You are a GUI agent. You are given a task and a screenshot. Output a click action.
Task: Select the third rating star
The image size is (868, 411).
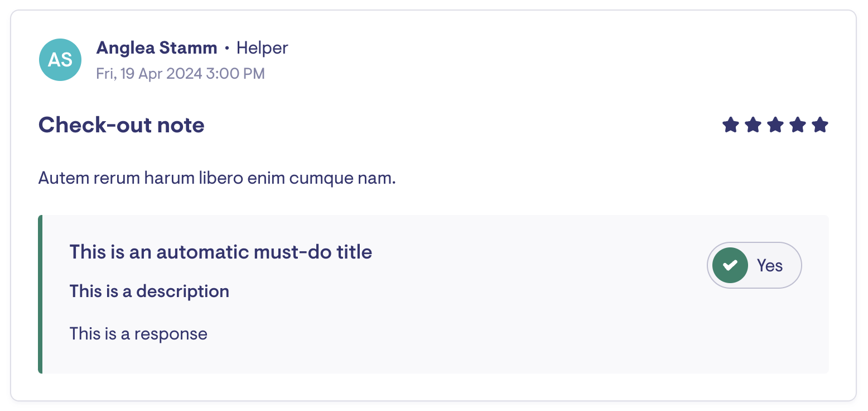pos(775,125)
